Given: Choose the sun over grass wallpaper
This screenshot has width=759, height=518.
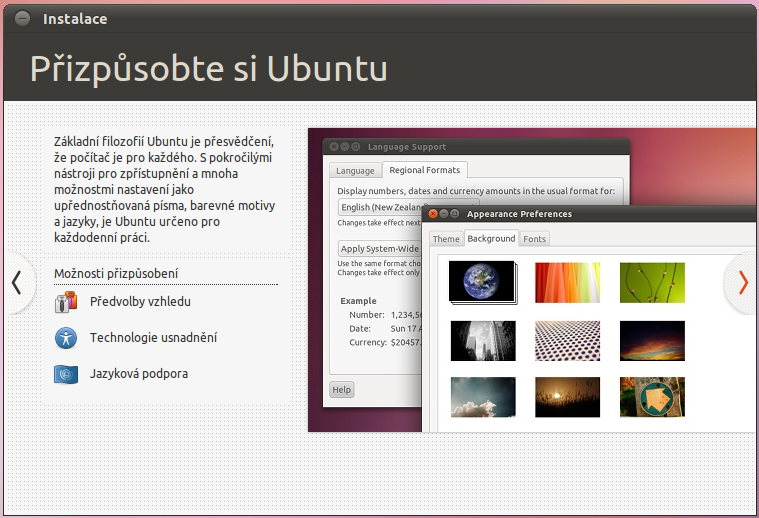Looking at the screenshot, I should [567, 397].
